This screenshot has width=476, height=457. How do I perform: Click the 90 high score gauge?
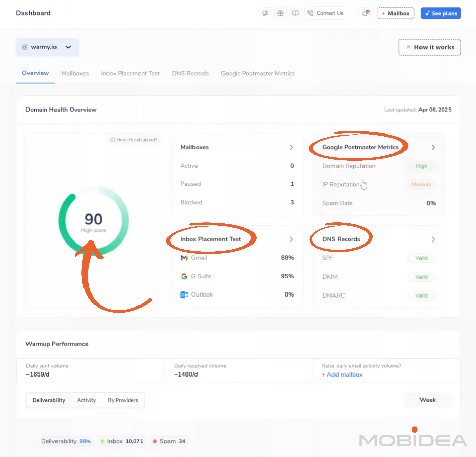[x=93, y=221]
